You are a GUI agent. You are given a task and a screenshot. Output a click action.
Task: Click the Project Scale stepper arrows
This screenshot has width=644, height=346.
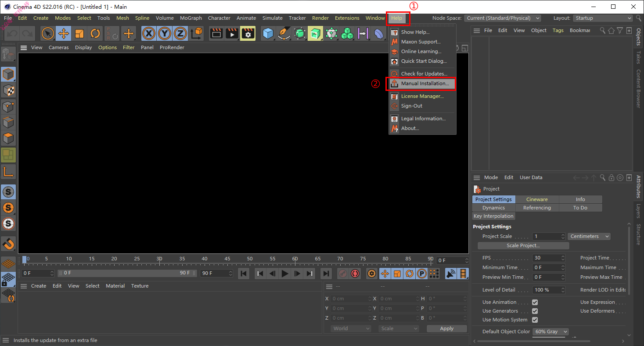[x=563, y=236]
